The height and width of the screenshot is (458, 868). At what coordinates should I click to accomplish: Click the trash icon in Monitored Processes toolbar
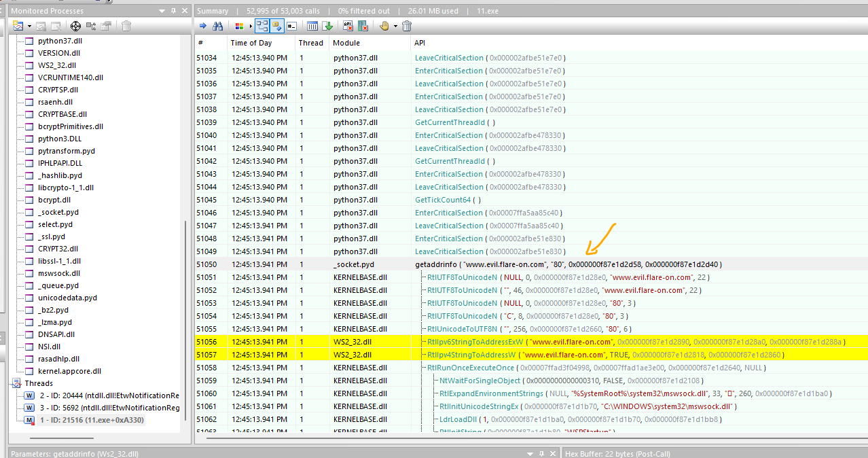coord(126,26)
